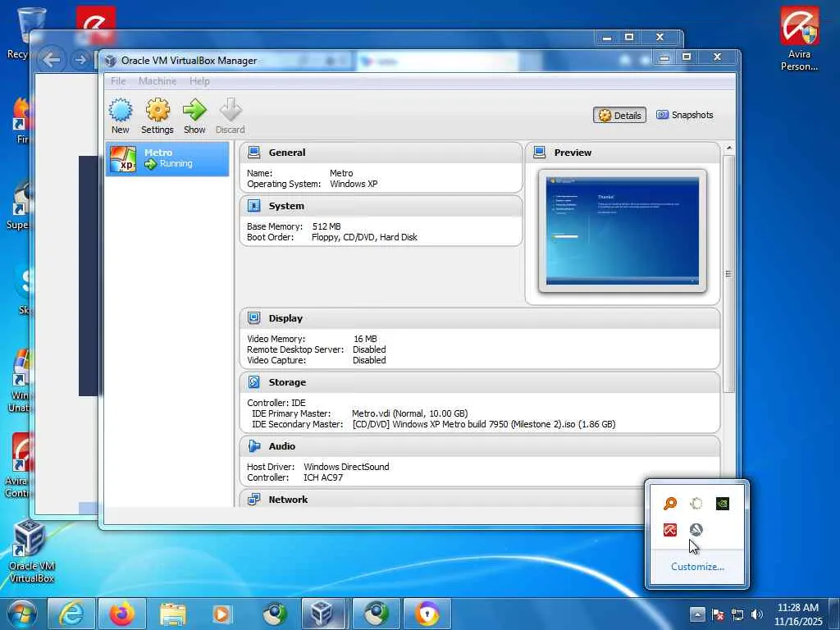Click the Windows XP Metro build 7950 ISO text
This screenshot has width=840, height=630.
click(x=484, y=424)
